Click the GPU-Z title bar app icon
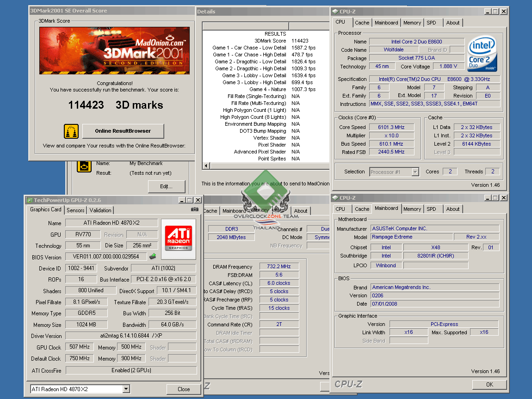Screen dimensions: 532x399 30,200
